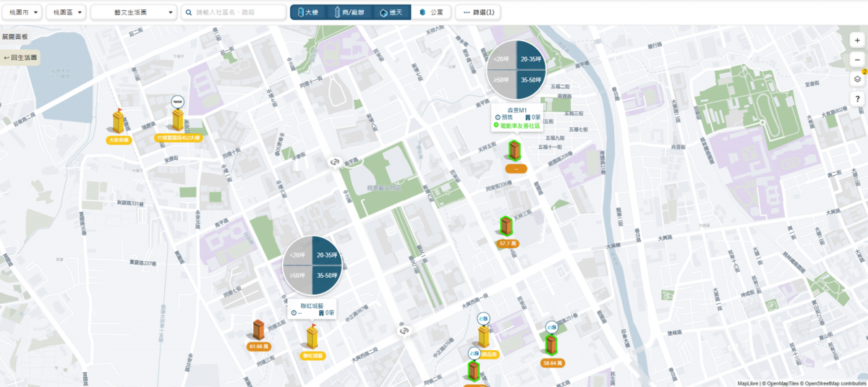The width and height of the screenshot is (868, 387).
Task: Return via the 回生活圈 button
Action: click(20, 57)
